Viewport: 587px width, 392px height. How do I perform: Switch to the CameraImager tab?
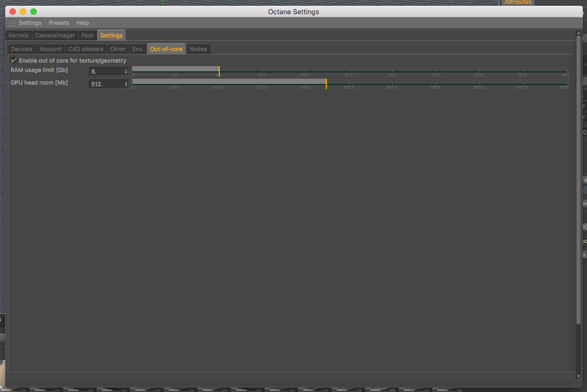(55, 35)
